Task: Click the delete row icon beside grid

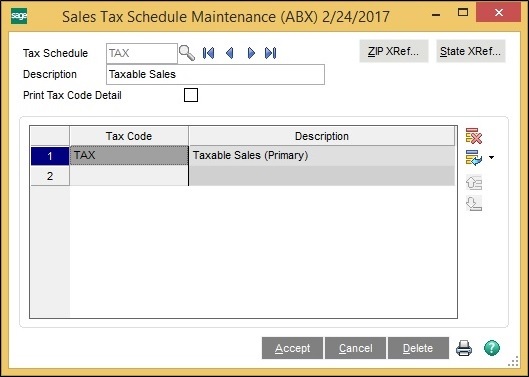Action: point(474,136)
